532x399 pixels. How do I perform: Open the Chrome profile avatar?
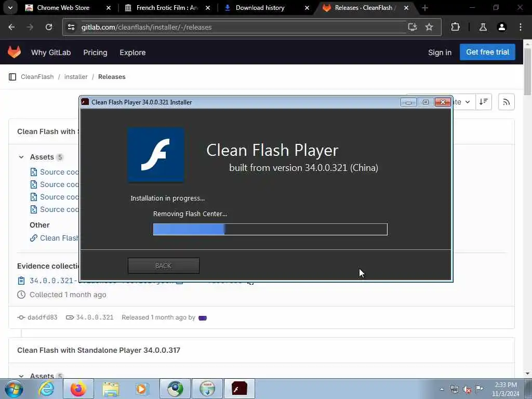[x=502, y=27]
